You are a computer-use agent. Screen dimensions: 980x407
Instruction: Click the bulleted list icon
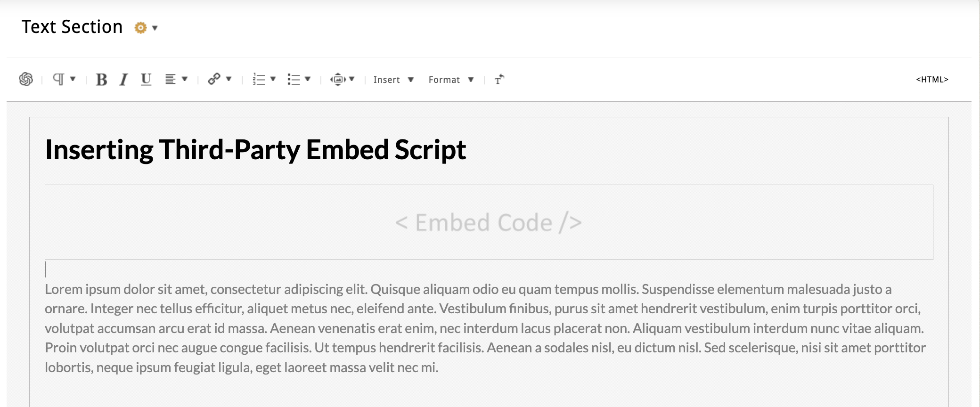point(294,79)
